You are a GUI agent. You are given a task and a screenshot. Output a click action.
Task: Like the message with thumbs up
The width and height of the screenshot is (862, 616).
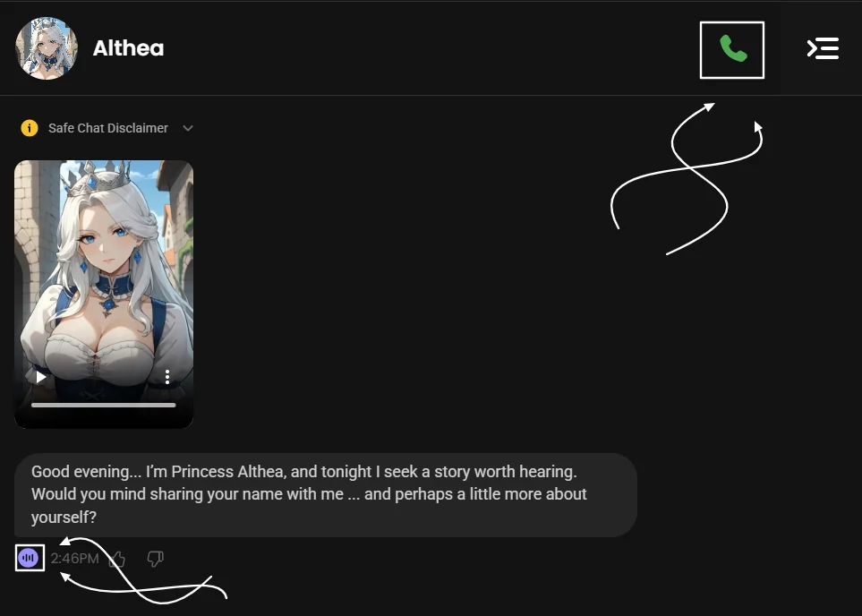point(117,560)
